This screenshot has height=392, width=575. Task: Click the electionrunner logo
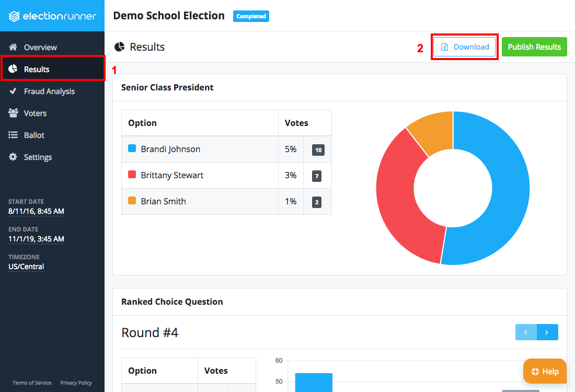click(x=52, y=16)
